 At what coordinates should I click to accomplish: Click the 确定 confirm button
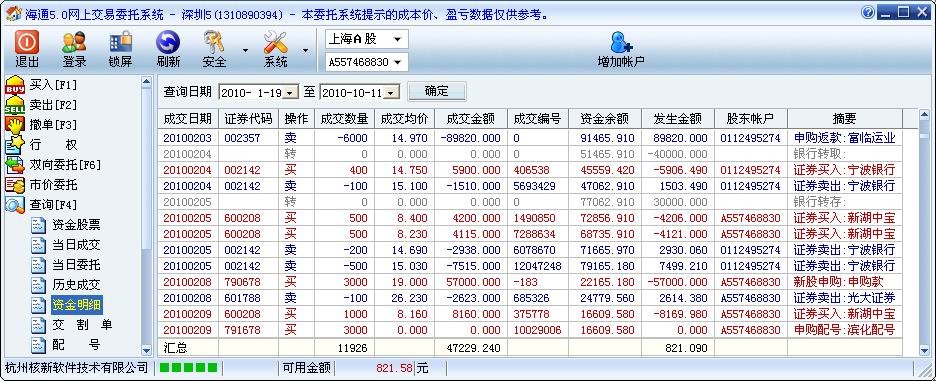click(x=436, y=91)
